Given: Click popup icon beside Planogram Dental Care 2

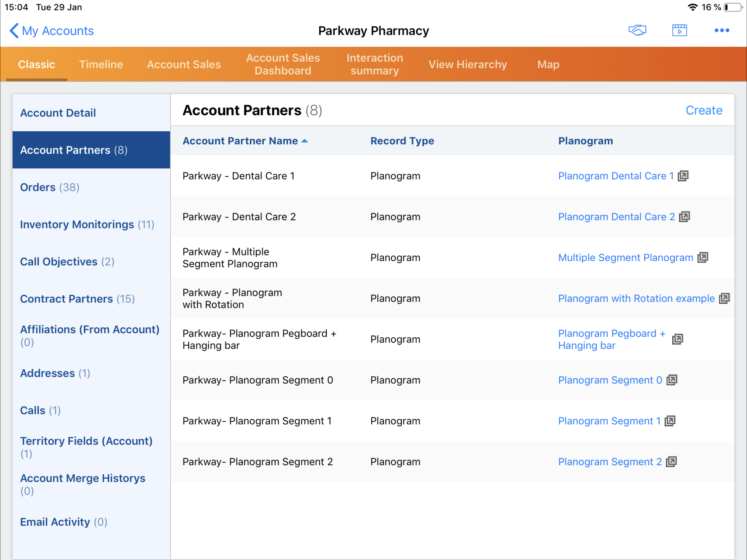Looking at the screenshot, I should 684,217.
